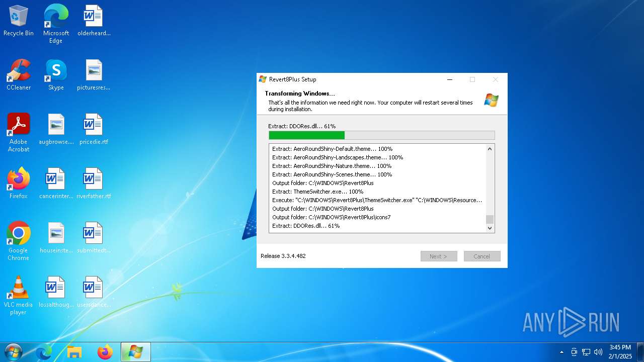
Task: Select the Microsoft Edge desktop shortcut
Action: 56,24
